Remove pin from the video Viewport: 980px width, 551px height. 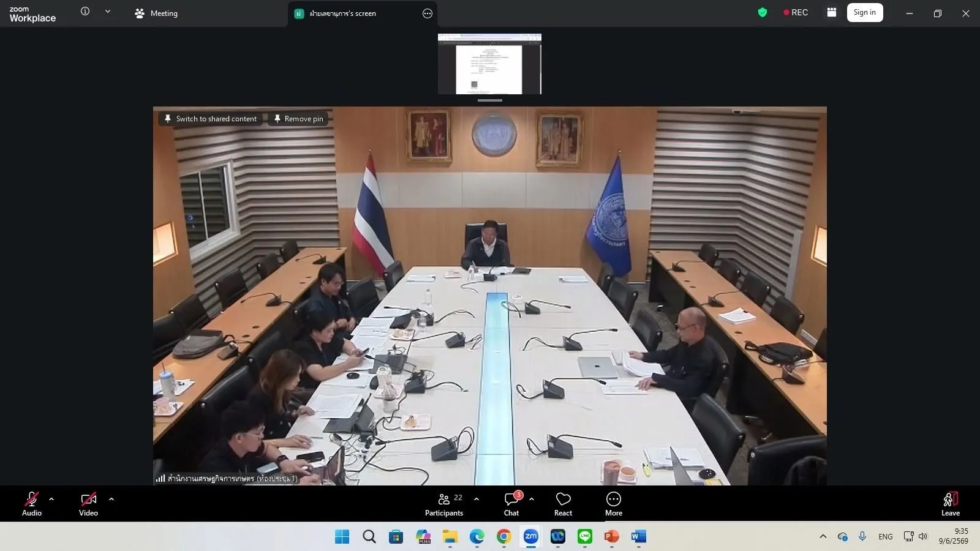[x=298, y=119]
